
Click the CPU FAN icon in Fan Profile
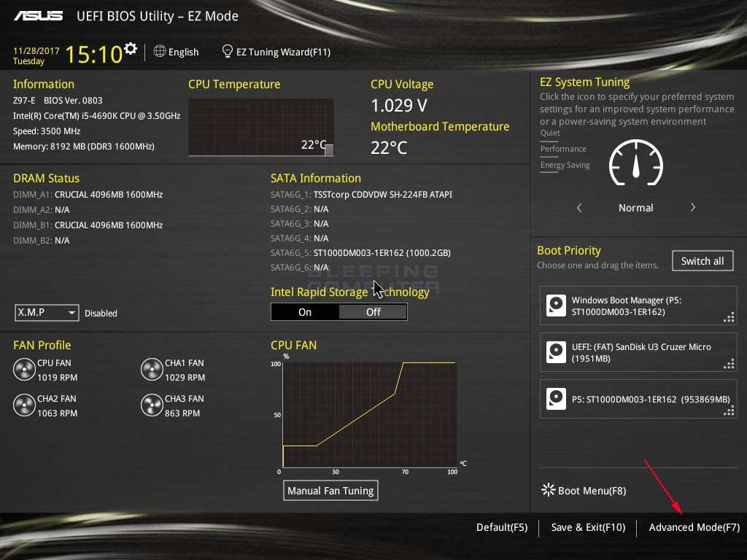[24, 370]
